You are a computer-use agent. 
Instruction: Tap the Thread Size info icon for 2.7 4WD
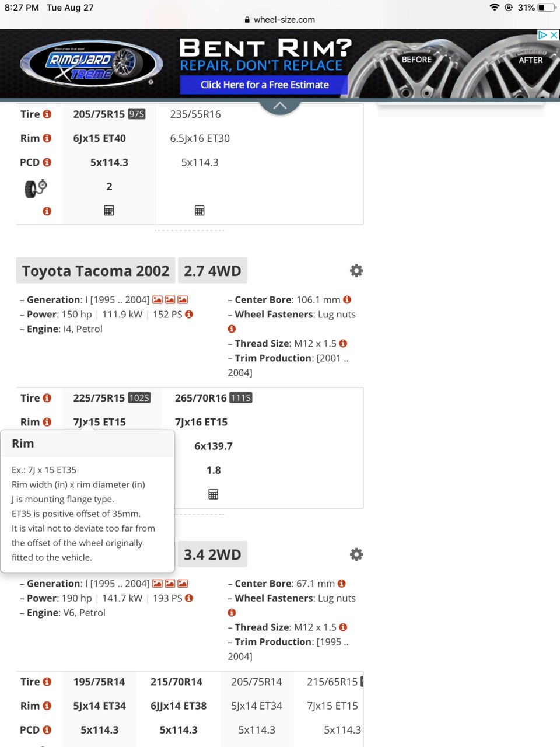[343, 344]
